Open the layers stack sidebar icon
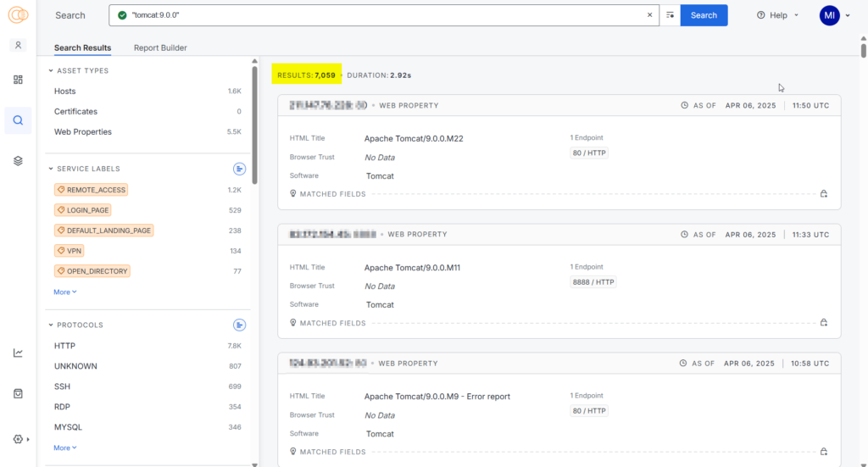This screenshot has height=467, width=868. 18,161
